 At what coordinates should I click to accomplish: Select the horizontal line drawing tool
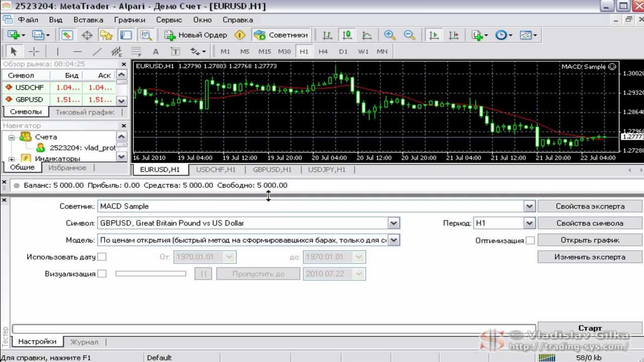(x=77, y=51)
